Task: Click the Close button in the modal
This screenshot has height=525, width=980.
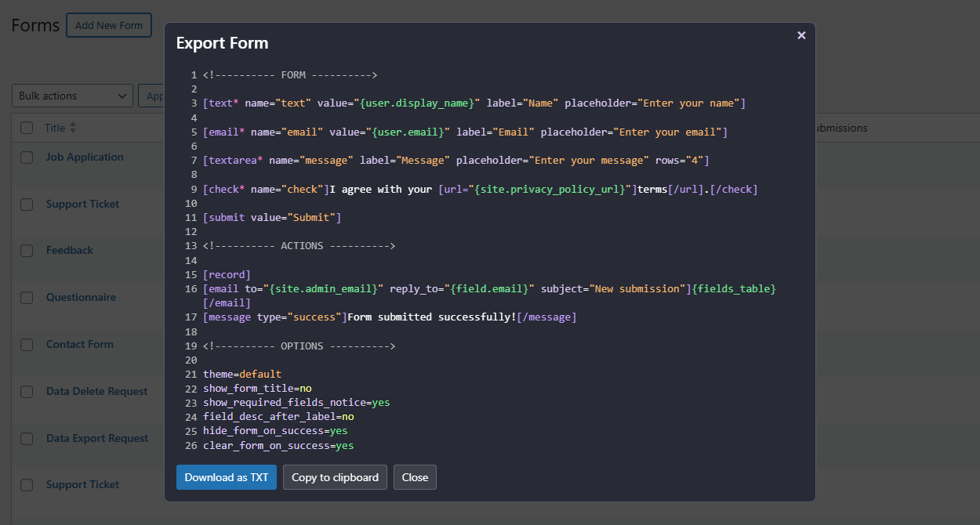Action: (415, 476)
